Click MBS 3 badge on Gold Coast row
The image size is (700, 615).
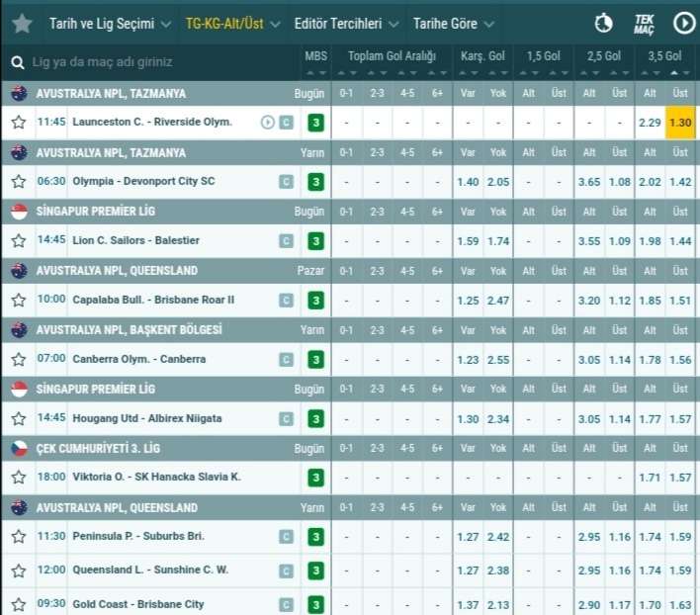point(316,605)
